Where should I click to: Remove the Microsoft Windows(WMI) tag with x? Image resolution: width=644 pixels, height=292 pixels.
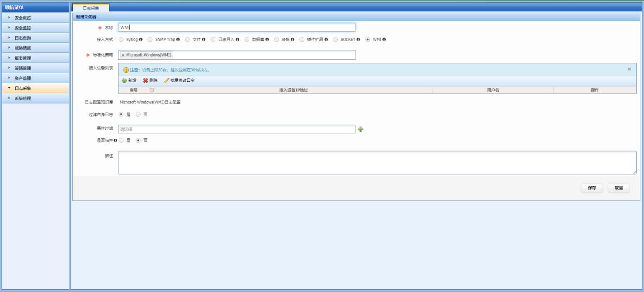coord(123,55)
